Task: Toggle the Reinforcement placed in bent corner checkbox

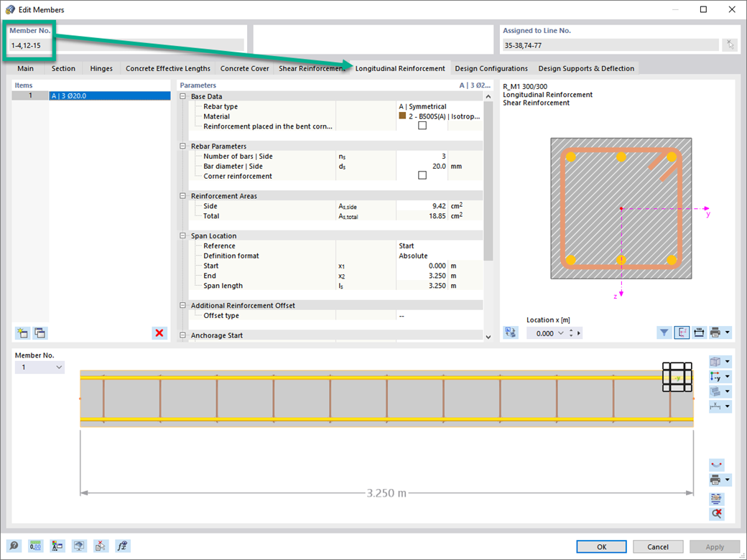Action: click(x=422, y=126)
